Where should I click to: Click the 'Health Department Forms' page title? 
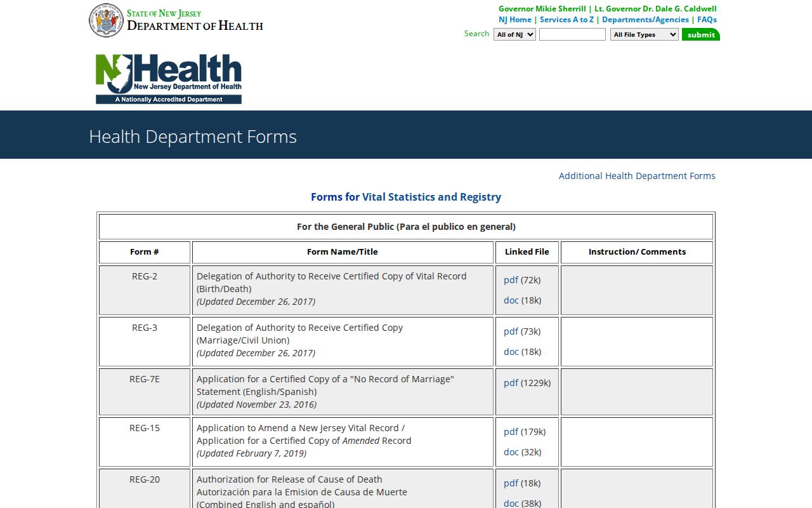pos(193,137)
